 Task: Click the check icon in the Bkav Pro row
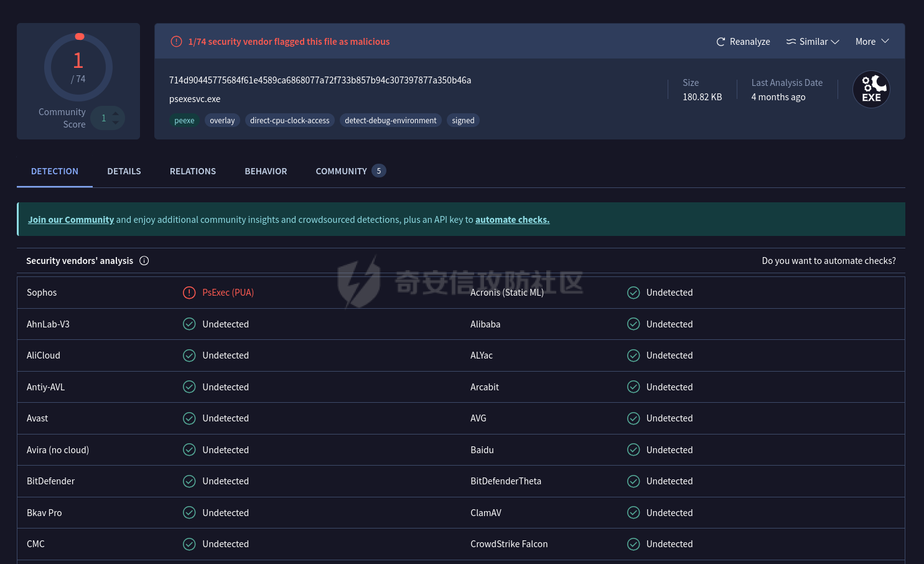click(x=189, y=513)
